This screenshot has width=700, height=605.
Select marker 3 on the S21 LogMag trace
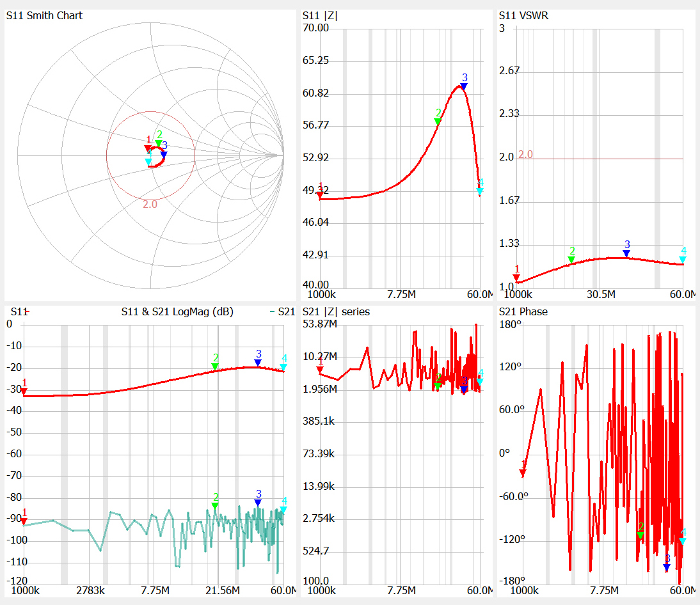click(x=258, y=503)
